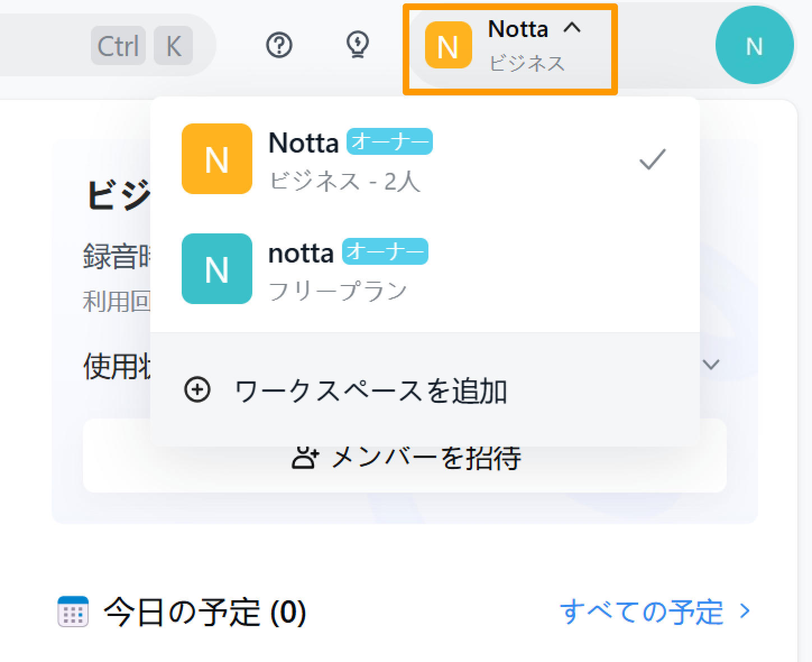Open the teal N user avatar
The height and width of the screenshot is (662, 812).
click(x=754, y=45)
